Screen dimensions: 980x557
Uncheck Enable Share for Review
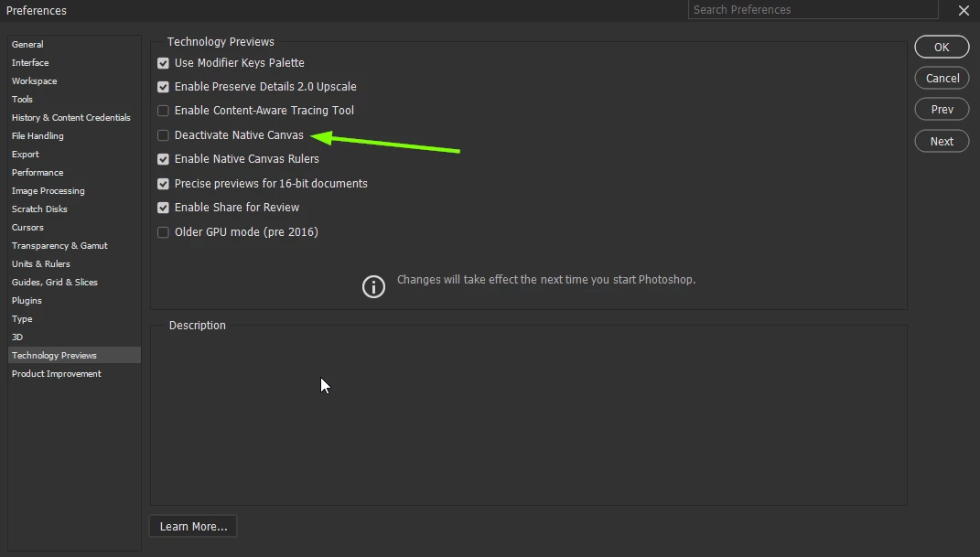tap(163, 208)
